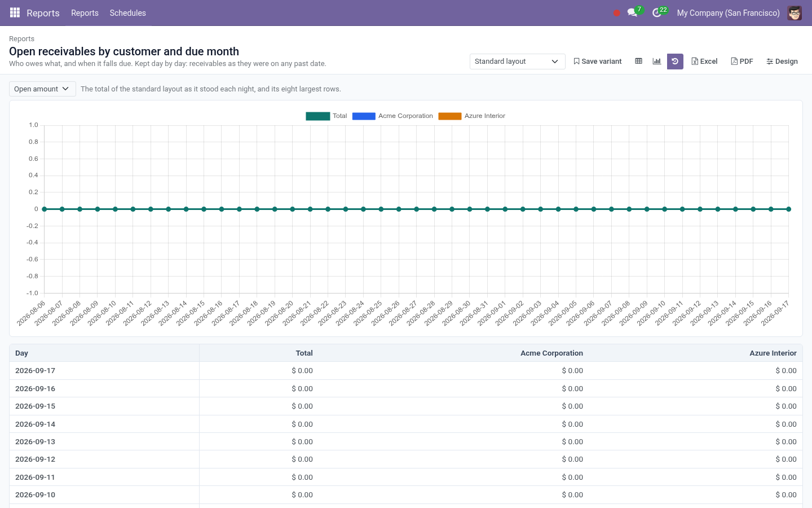This screenshot has width=812, height=508.
Task: Click the red recording indicator dot
Action: coord(616,13)
